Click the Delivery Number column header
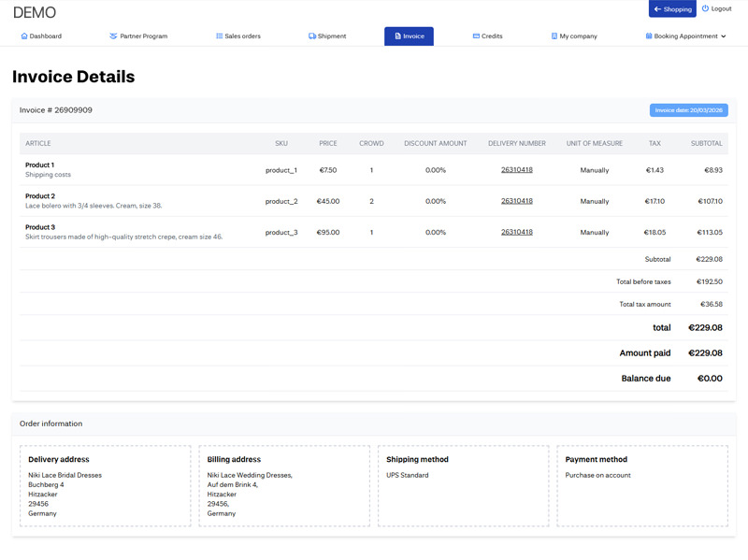This screenshot has width=748, height=560. (516, 143)
